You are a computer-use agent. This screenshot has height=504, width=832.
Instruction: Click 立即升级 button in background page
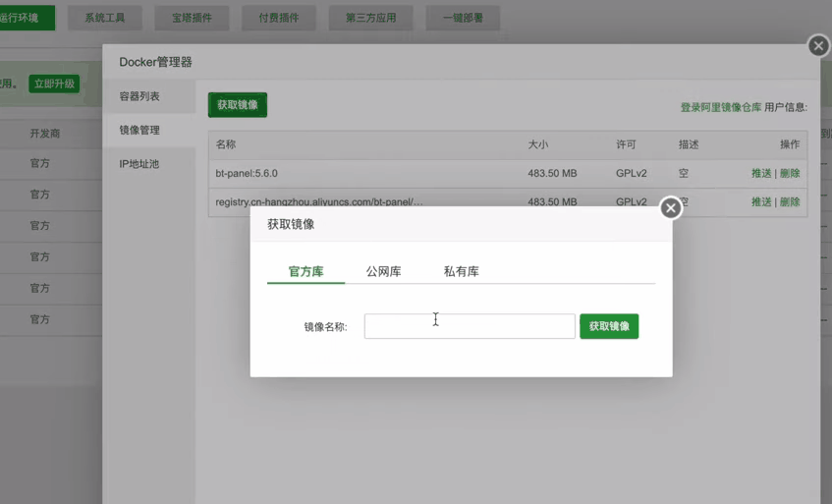tap(54, 84)
